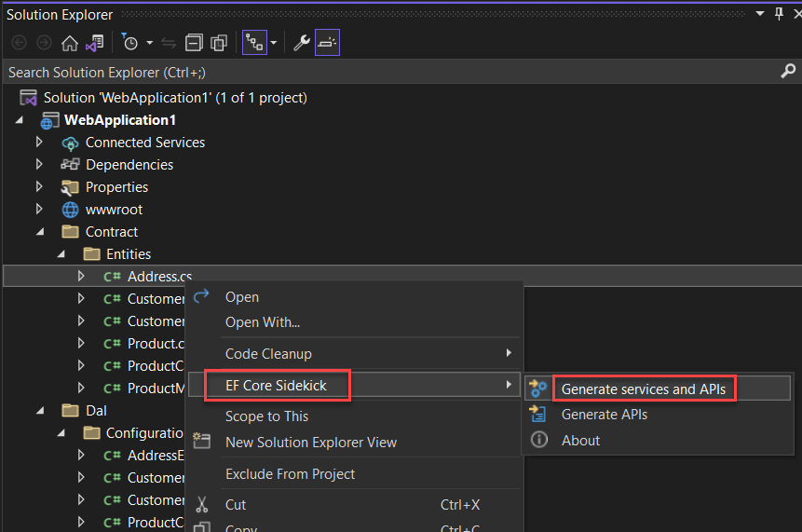Open the Window Position dropdown arrow

click(x=760, y=14)
